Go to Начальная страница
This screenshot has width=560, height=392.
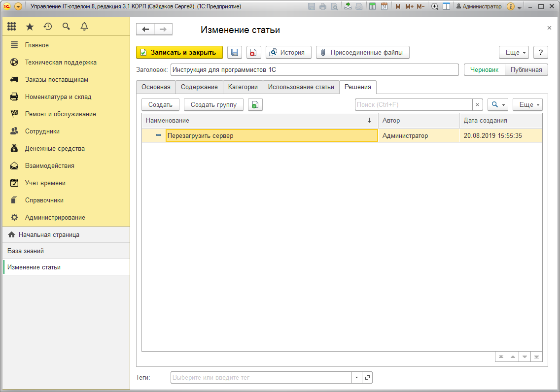(x=66, y=235)
